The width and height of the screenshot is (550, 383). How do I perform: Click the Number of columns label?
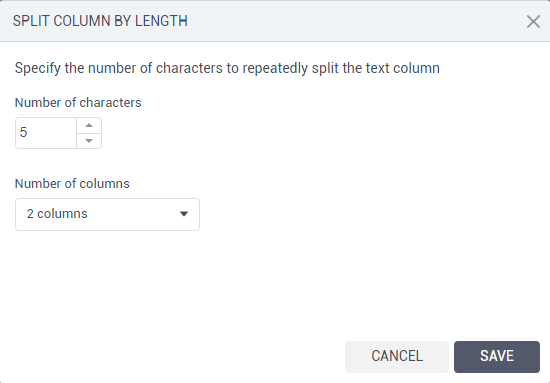point(72,184)
